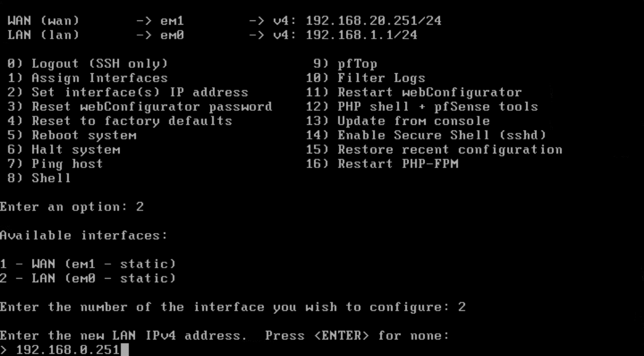This screenshot has height=356, width=644.
Task: Click the "Update from console" entry
Action: (x=413, y=121)
